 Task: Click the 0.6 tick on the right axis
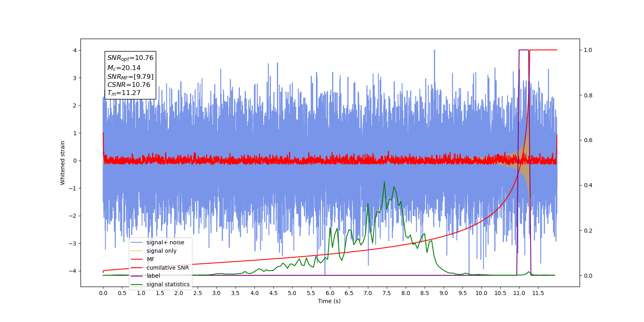tap(588, 140)
